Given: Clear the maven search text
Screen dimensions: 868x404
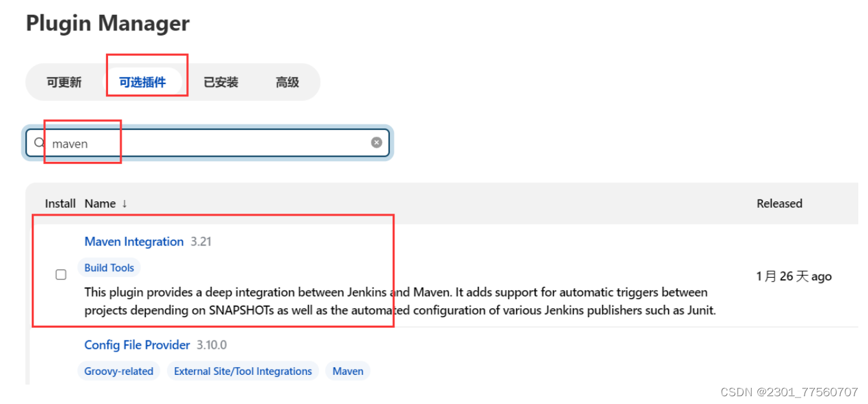Looking at the screenshot, I should click(376, 142).
